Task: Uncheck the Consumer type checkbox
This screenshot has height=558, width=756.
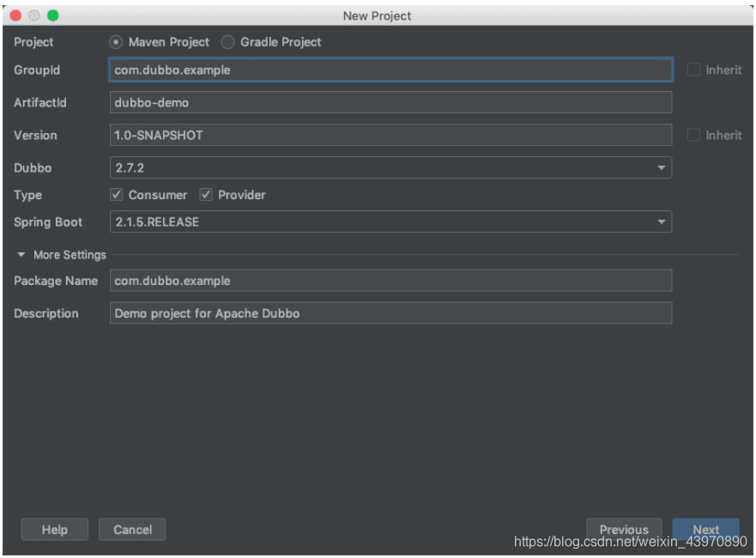Action: pyautogui.click(x=116, y=195)
